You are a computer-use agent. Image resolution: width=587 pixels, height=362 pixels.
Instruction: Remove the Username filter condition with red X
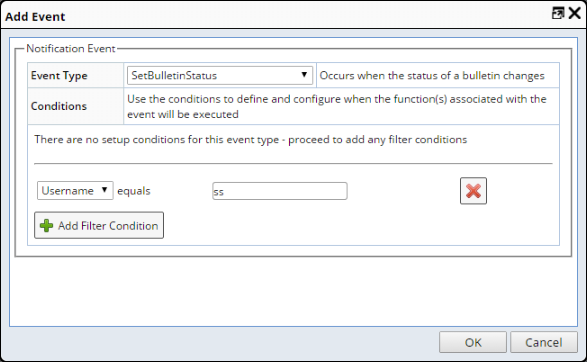coord(473,191)
